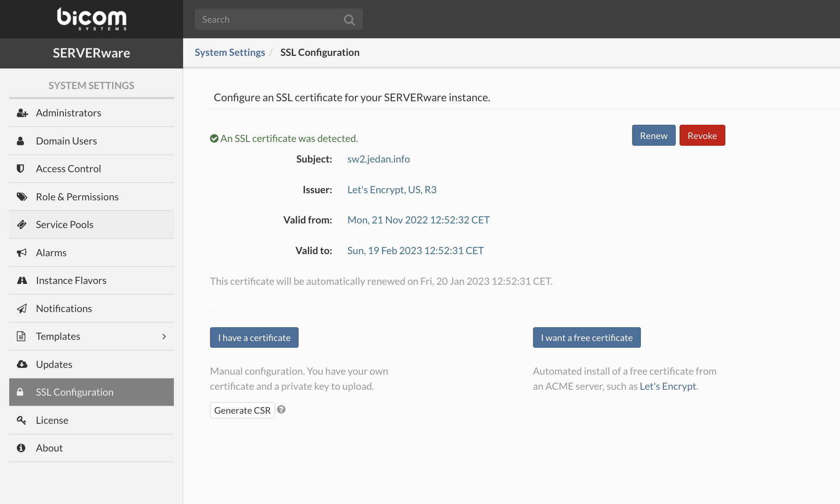
Task: Select the Updates cloud icon
Action: [x=21, y=364]
